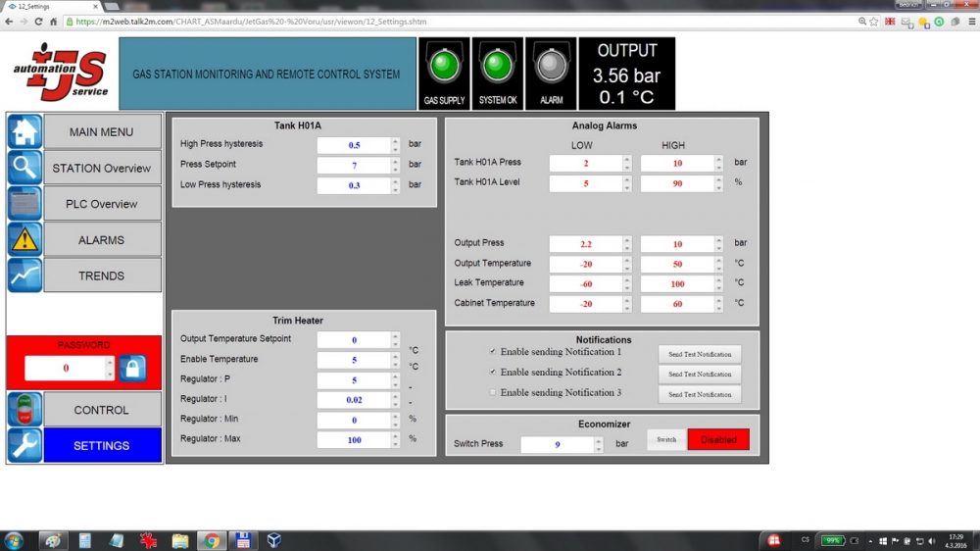The height and width of the screenshot is (551, 980).
Task: Click the PLC Overview rack icon
Action: tap(24, 204)
